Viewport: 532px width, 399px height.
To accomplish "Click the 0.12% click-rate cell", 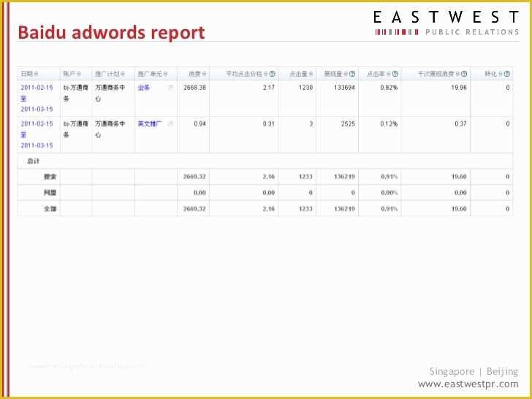I will (389, 123).
